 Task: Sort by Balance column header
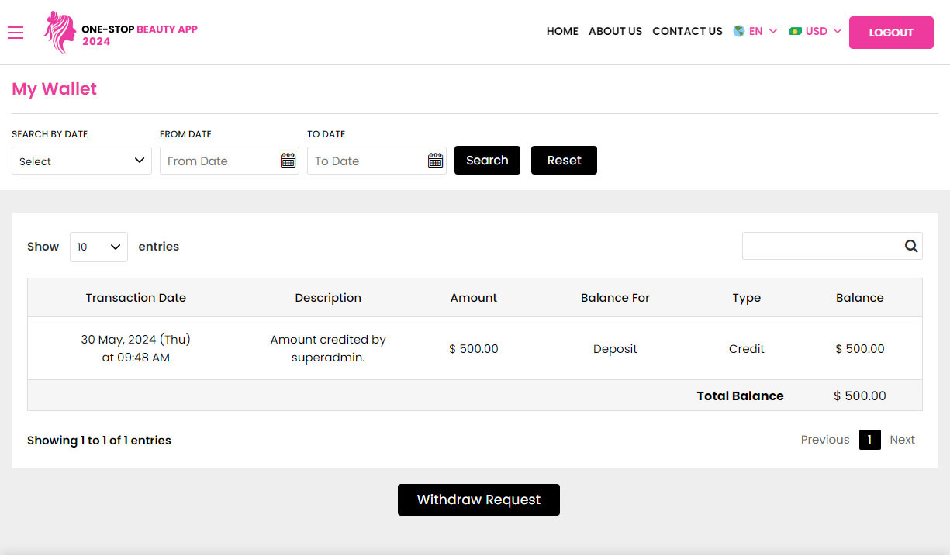point(860,298)
